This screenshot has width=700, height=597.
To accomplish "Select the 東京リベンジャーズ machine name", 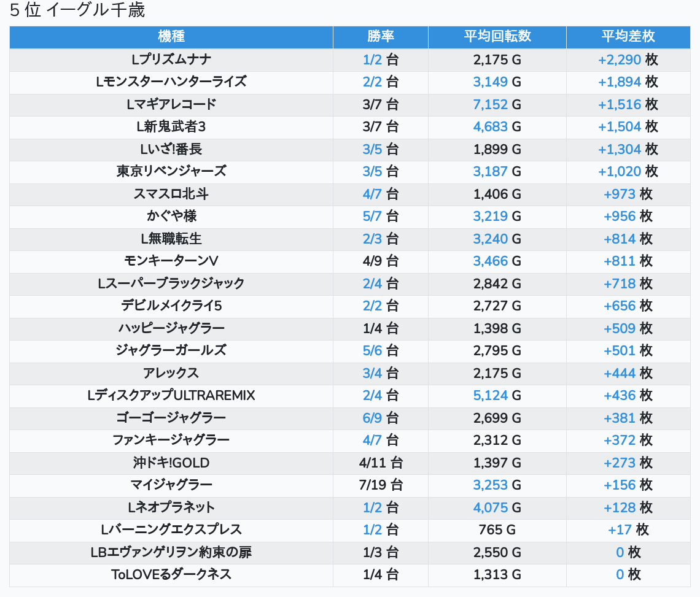I will coord(171,171).
